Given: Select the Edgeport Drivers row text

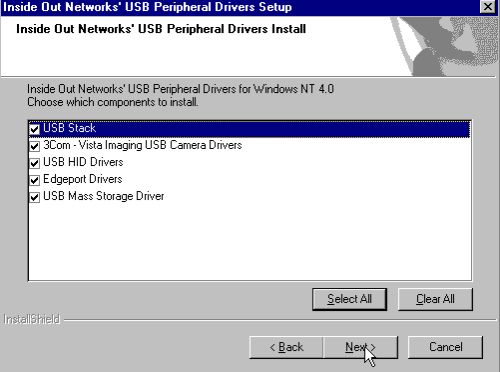Looking at the screenshot, I should click(x=83, y=179).
